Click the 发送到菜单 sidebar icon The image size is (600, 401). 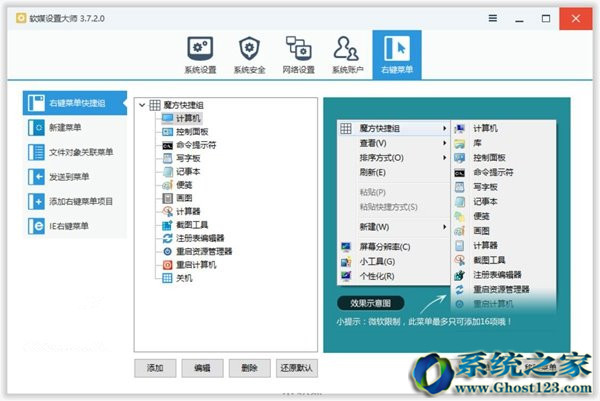tap(36, 177)
